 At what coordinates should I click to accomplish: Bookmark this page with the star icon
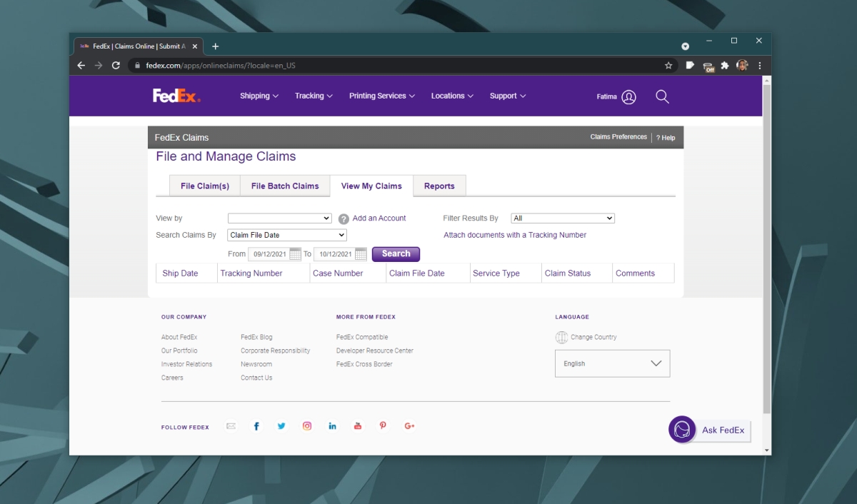pos(668,65)
